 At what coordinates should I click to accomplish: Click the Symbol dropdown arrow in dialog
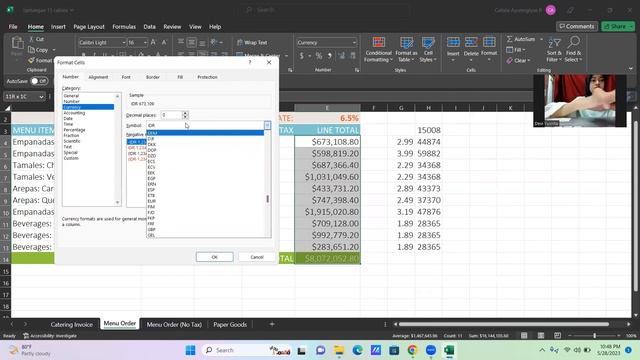tap(267, 125)
